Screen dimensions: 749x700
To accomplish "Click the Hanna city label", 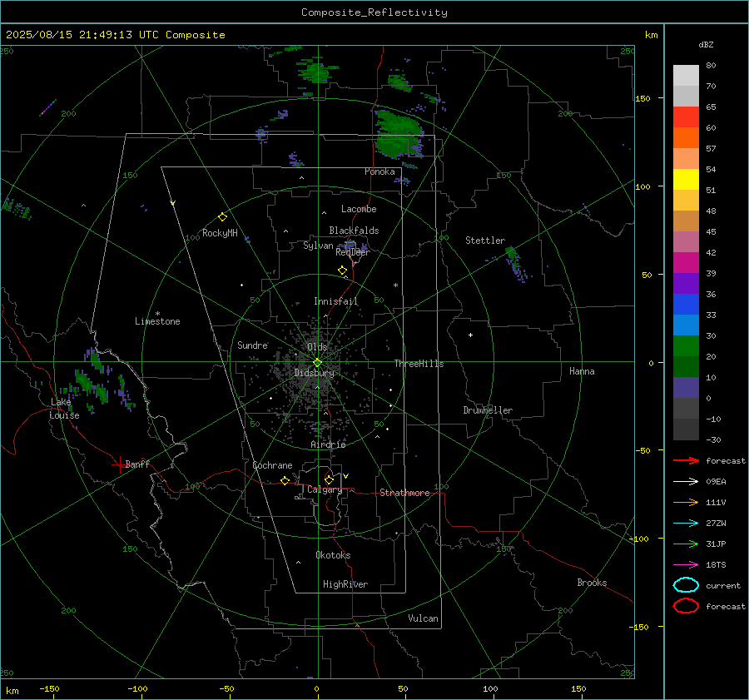I will (x=582, y=371).
